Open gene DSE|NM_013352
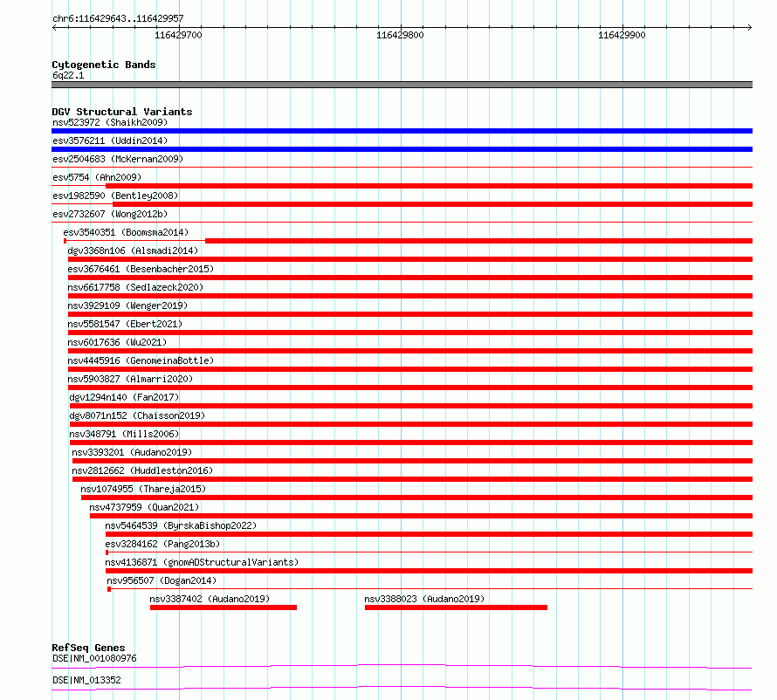Viewport: 777px width, 700px height. tap(86, 680)
